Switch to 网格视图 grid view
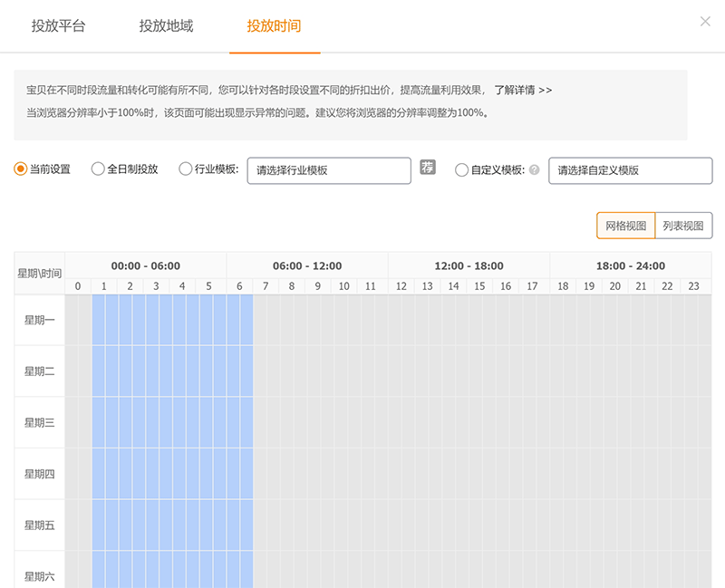The image size is (725, 588). [625, 226]
